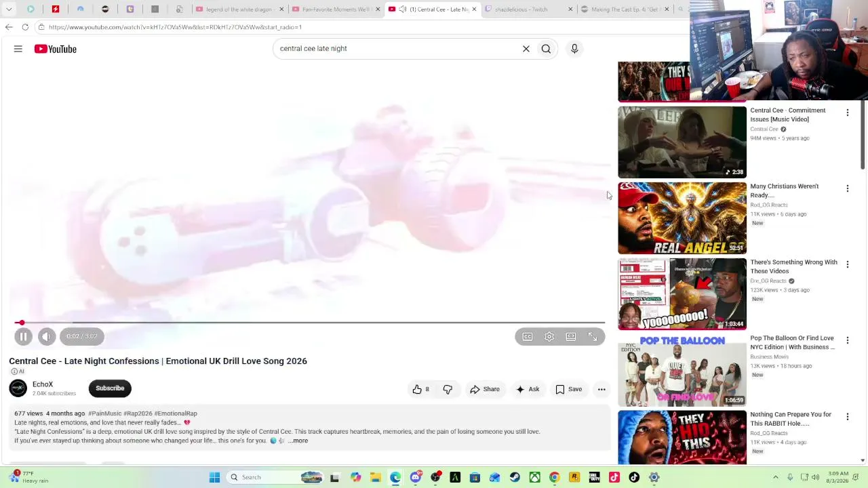This screenshot has width=868, height=488.
Task: Open Google Chrome from taskbar
Action: [554, 477]
